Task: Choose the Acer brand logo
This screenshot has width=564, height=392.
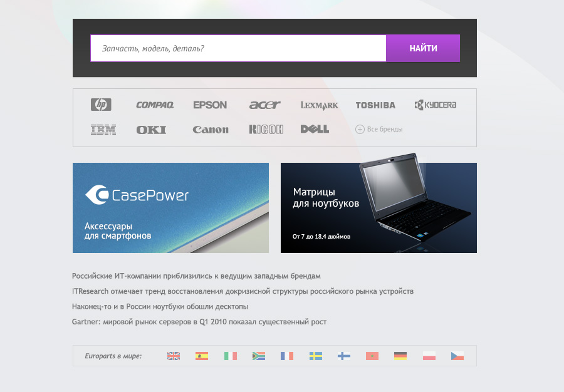Action: (264, 105)
